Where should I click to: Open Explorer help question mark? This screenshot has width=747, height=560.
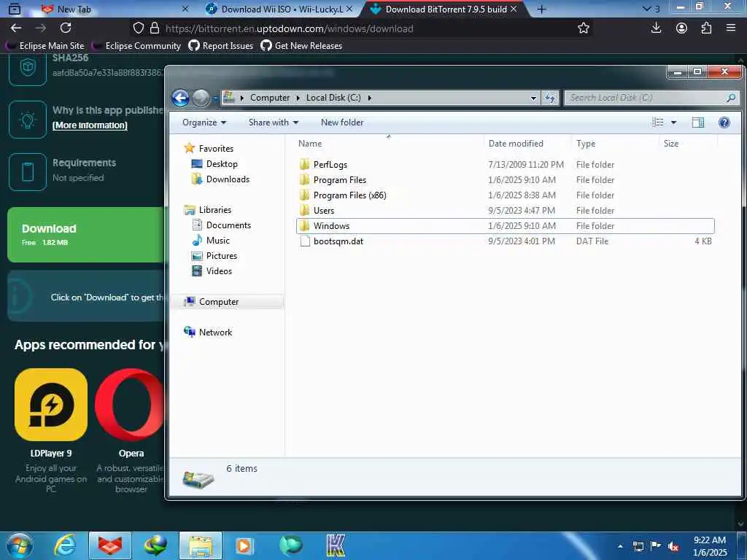coord(724,122)
